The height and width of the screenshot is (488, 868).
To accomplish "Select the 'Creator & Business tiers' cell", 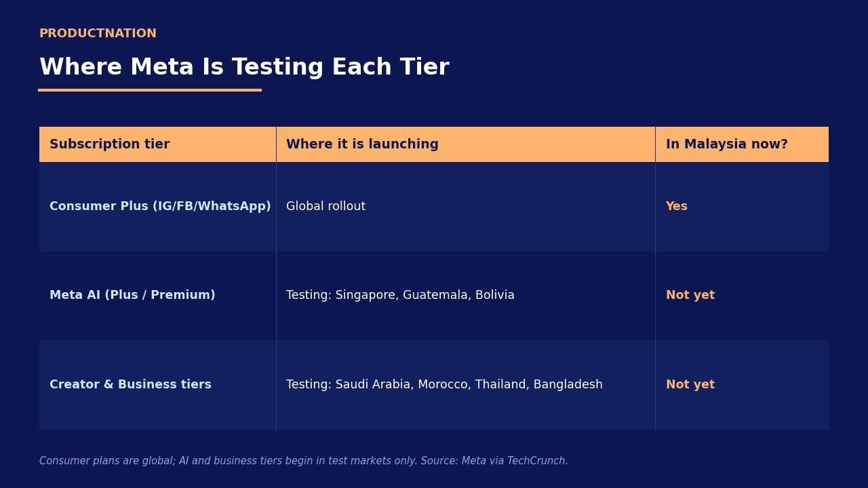I will (x=157, y=385).
